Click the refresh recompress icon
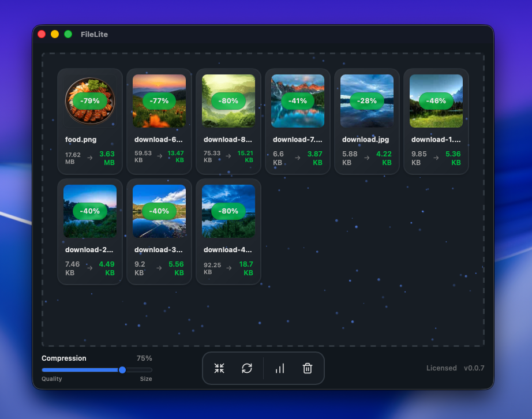Viewport: 532px width, 419px height. (x=247, y=368)
